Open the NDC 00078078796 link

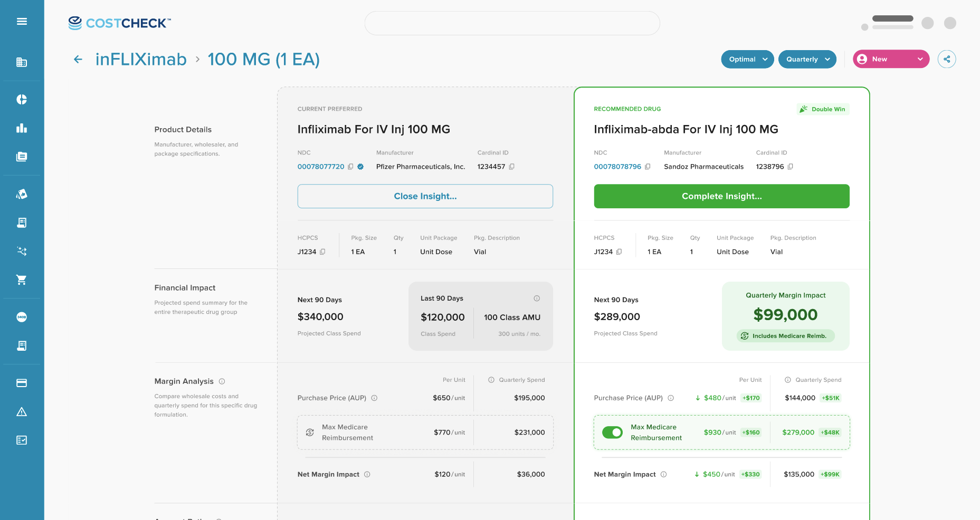tap(617, 167)
